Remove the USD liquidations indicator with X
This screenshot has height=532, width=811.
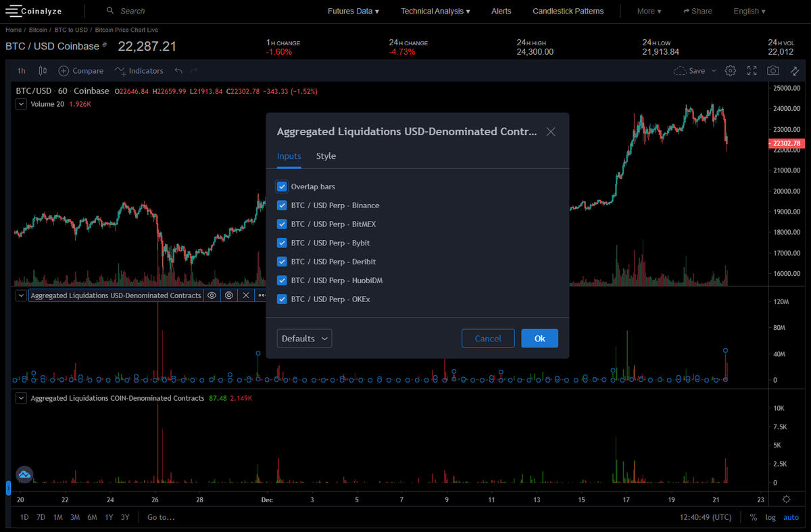(x=246, y=295)
